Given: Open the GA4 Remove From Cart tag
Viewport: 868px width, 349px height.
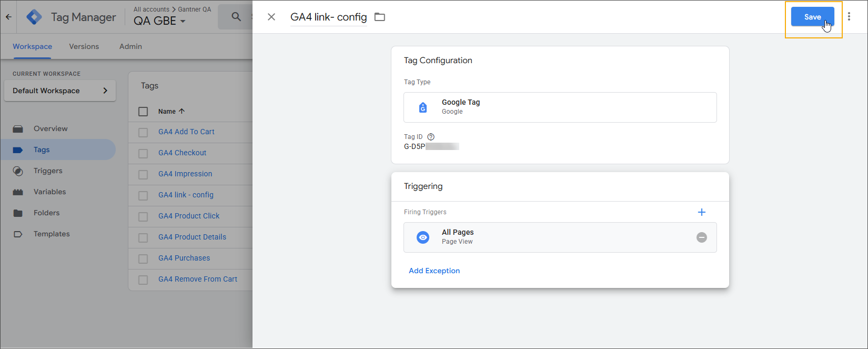Looking at the screenshot, I should click(x=198, y=279).
